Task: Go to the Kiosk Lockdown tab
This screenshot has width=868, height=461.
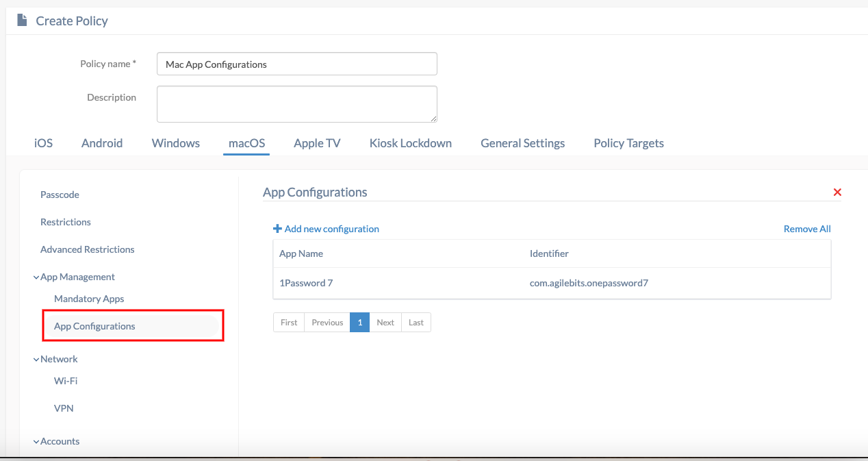Action: coord(411,143)
